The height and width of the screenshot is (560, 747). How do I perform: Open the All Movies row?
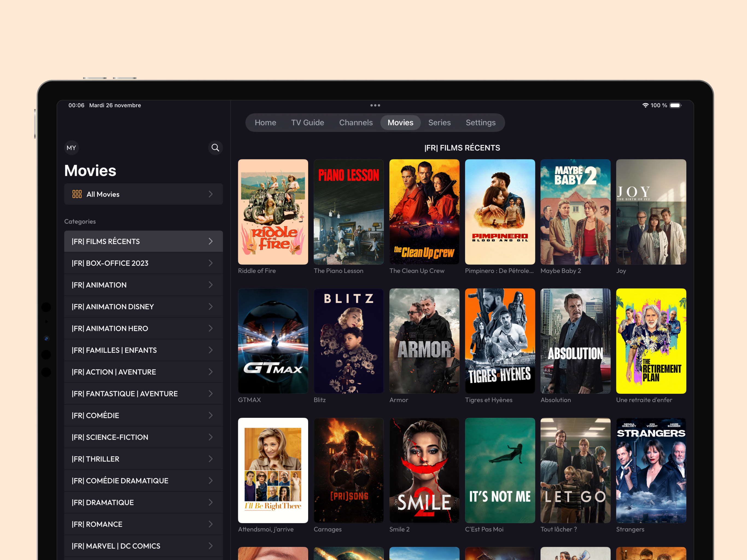tap(144, 194)
